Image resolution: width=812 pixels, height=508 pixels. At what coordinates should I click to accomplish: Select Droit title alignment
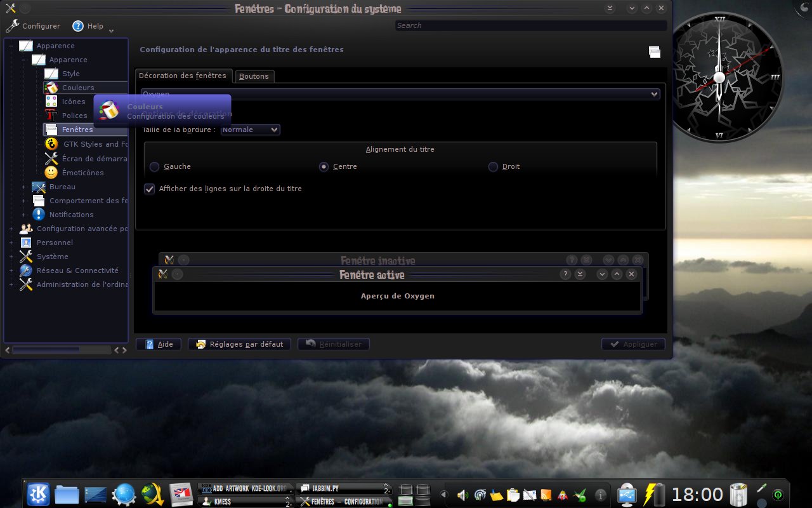coord(504,166)
